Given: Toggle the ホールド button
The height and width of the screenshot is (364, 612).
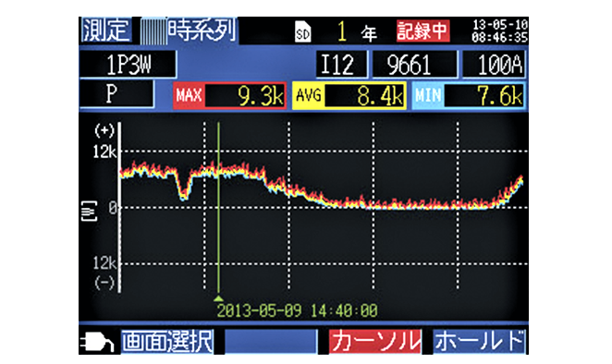Looking at the screenshot, I should click(479, 342).
